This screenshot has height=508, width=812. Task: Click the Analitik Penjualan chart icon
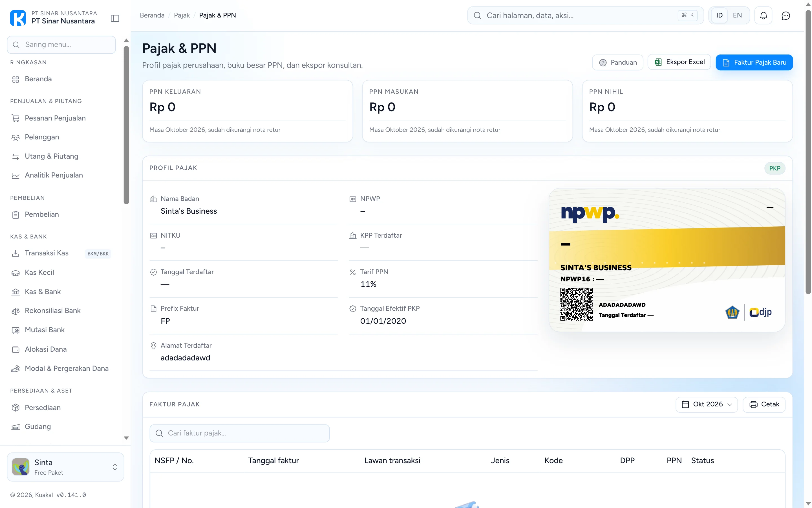pyautogui.click(x=16, y=175)
